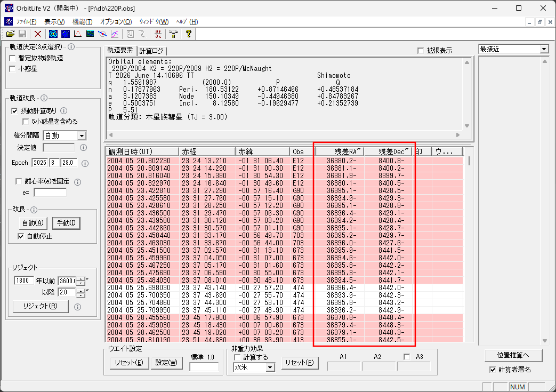The height and width of the screenshot is (392, 556).
Task: Click the Epoch year input field
Action: [39, 163]
